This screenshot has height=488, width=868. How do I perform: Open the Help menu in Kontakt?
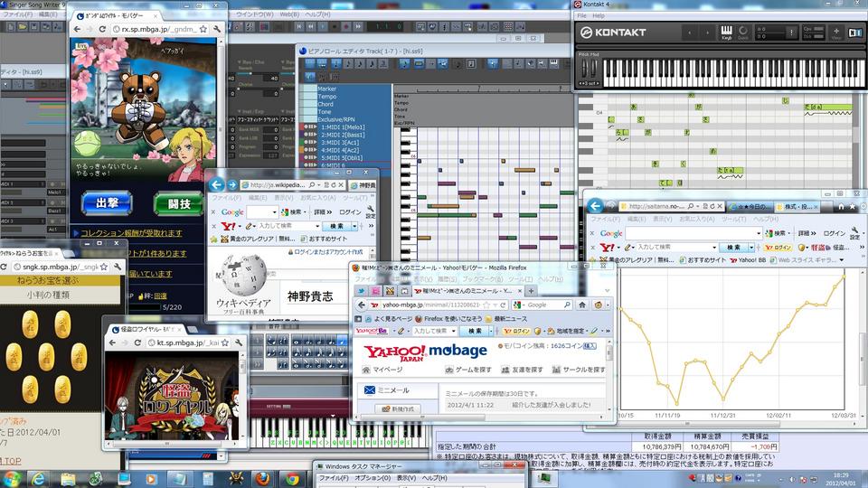[599, 15]
